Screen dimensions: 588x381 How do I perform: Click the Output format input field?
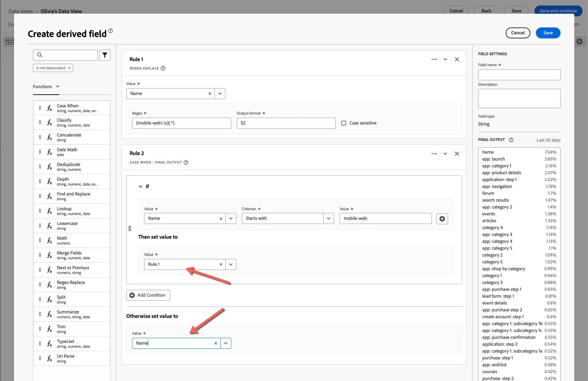pos(286,123)
